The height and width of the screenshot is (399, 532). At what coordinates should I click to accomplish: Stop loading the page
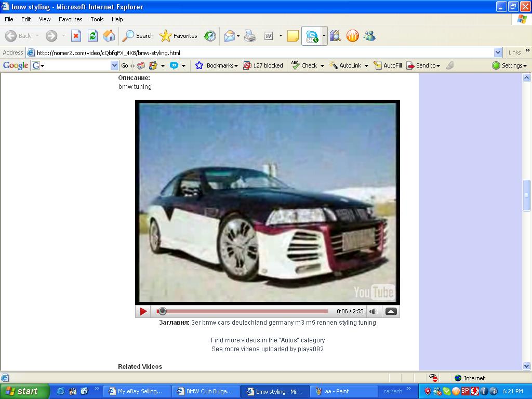pyautogui.click(x=76, y=36)
